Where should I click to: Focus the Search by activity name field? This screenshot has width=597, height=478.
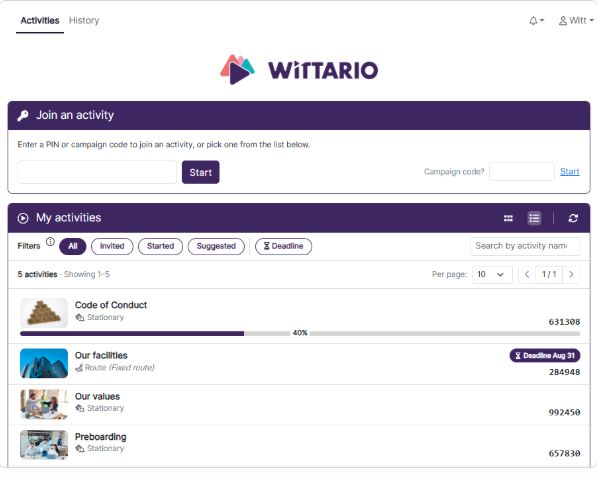(525, 246)
